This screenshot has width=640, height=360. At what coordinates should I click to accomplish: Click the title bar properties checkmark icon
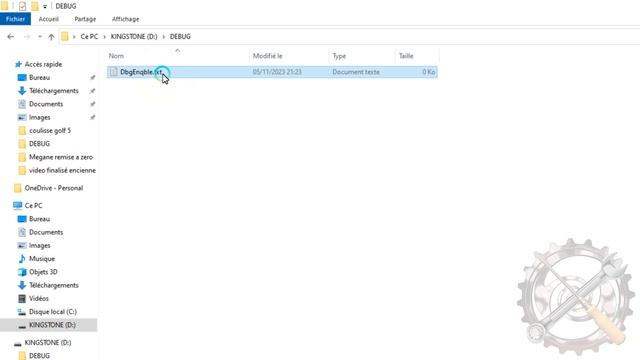tap(22, 6)
